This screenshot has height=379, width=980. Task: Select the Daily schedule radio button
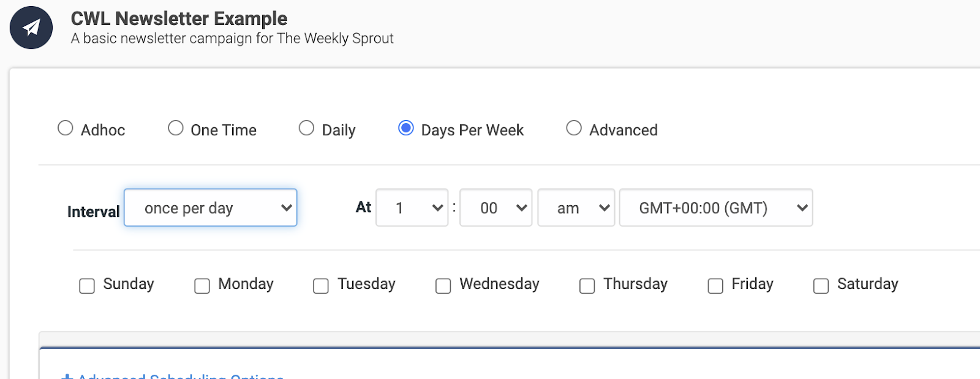point(306,128)
